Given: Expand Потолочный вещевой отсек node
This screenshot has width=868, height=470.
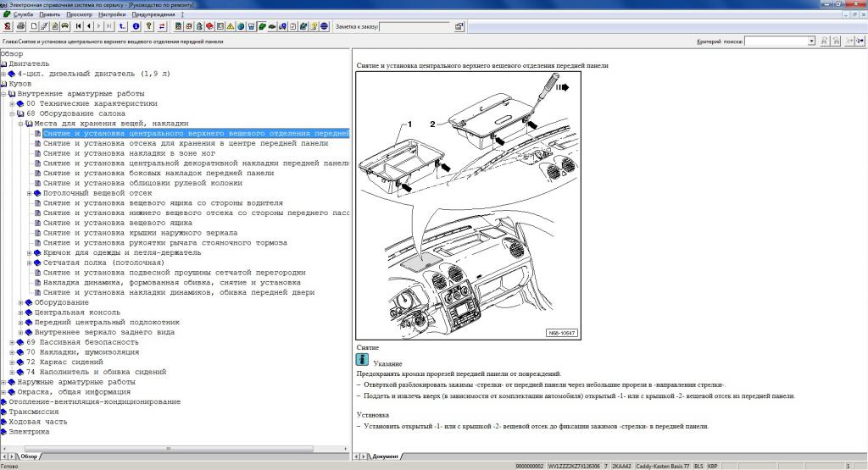Looking at the screenshot, I should pyautogui.click(x=30, y=193).
